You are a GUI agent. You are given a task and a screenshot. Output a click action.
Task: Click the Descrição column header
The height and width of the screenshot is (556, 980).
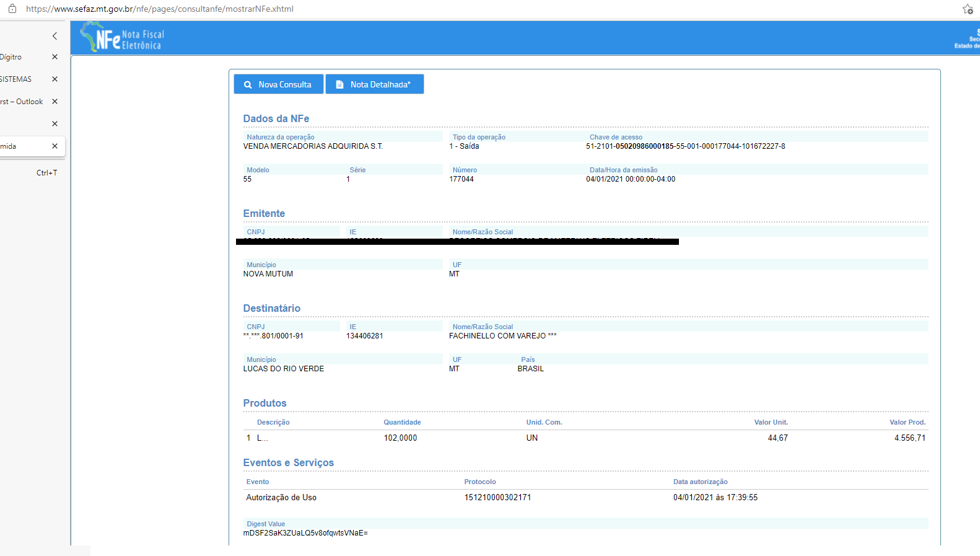tap(273, 422)
